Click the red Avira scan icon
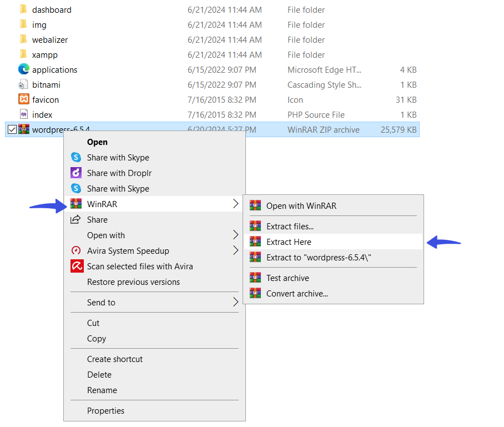 click(x=77, y=265)
